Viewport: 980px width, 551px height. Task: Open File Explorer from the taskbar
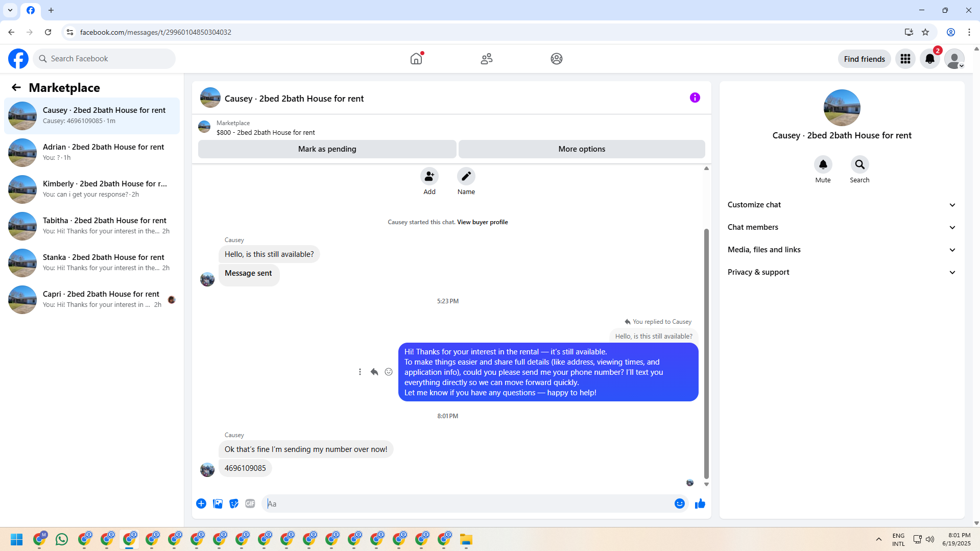coord(466,539)
